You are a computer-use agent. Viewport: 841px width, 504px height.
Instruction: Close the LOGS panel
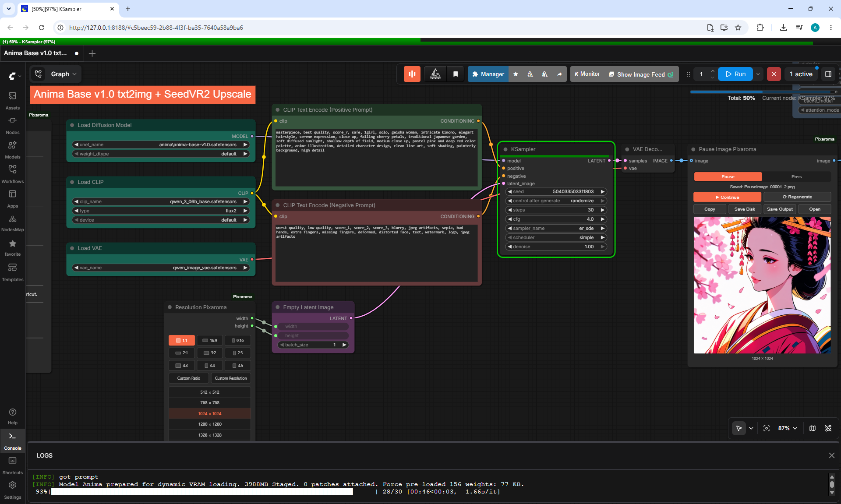[x=831, y=455]
